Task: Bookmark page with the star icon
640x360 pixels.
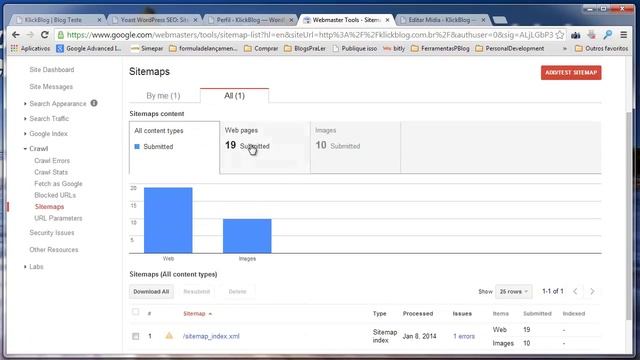Action: click(560, 35)
